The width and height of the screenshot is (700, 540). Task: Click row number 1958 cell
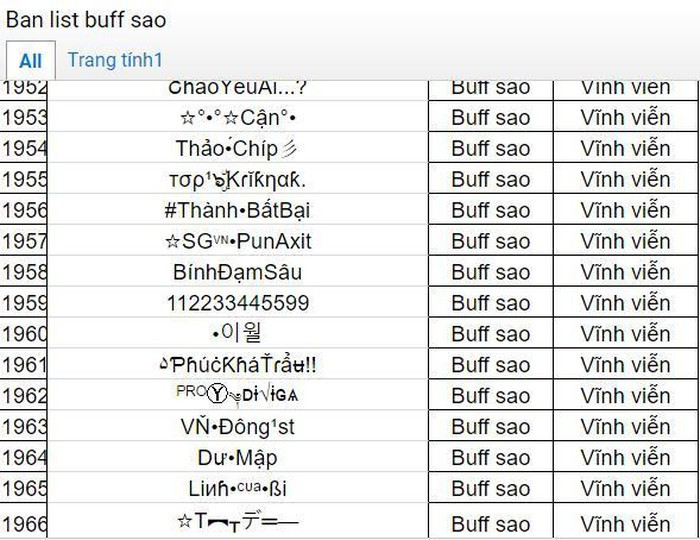pos(24,272)
